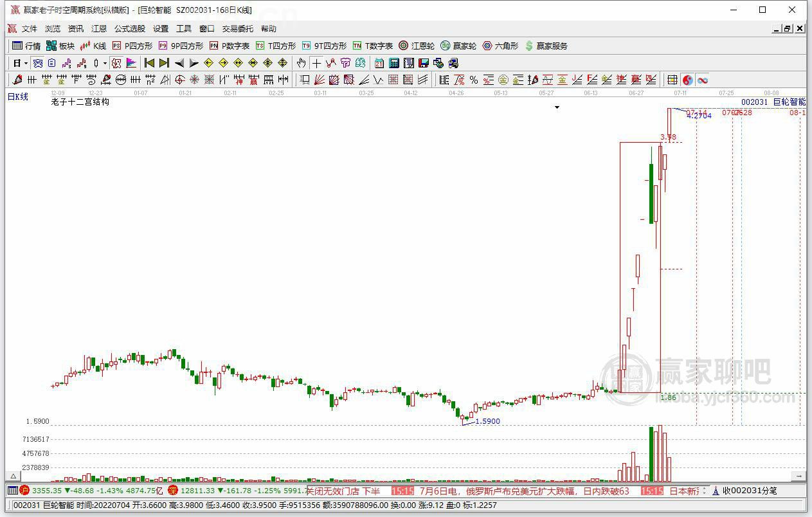The image size is (812, 517).
Task: Select the red fan lines tool
Action: (x=320, y=80)
